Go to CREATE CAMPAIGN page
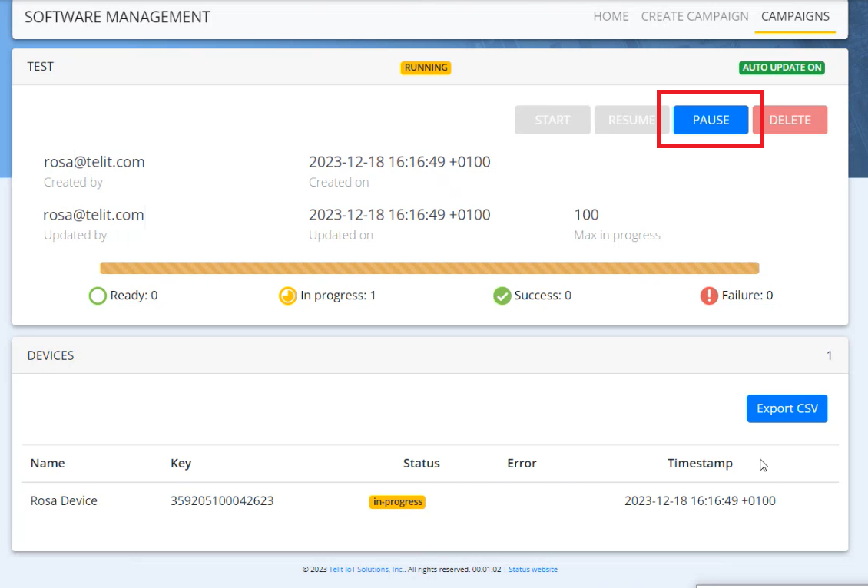868x588 pixels. point(694,16)
